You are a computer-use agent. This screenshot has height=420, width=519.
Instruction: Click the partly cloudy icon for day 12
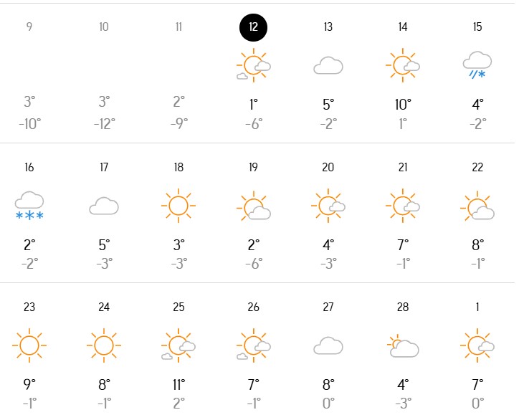pyautogui.click(x=253, y=66)
